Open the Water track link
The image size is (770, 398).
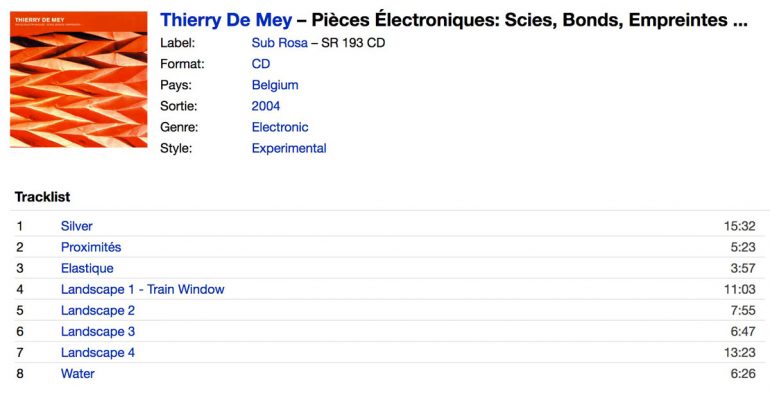tap(78, 374)
